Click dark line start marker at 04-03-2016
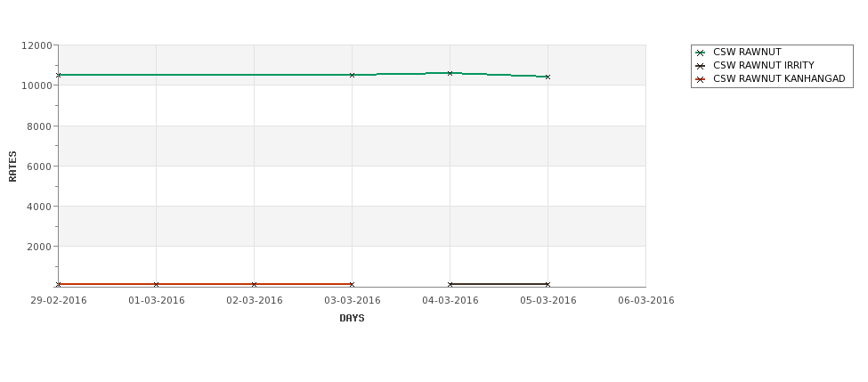 tap(450, 285)
